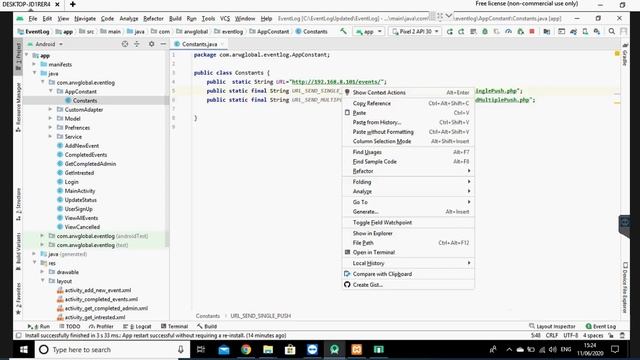This screenshot has height=360, width=640.
Task: Click the read-only lock icon in status bar
Action: (x=611, y=336)
